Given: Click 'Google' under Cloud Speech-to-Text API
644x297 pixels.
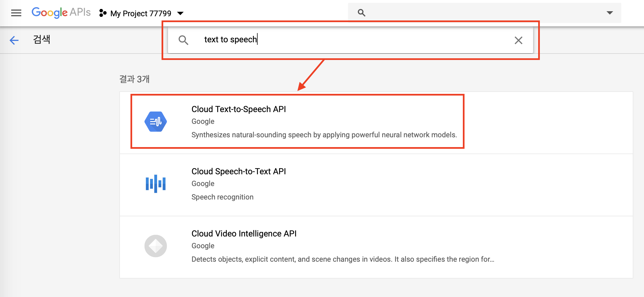Looking at the screenshot, I should point(203,184).
